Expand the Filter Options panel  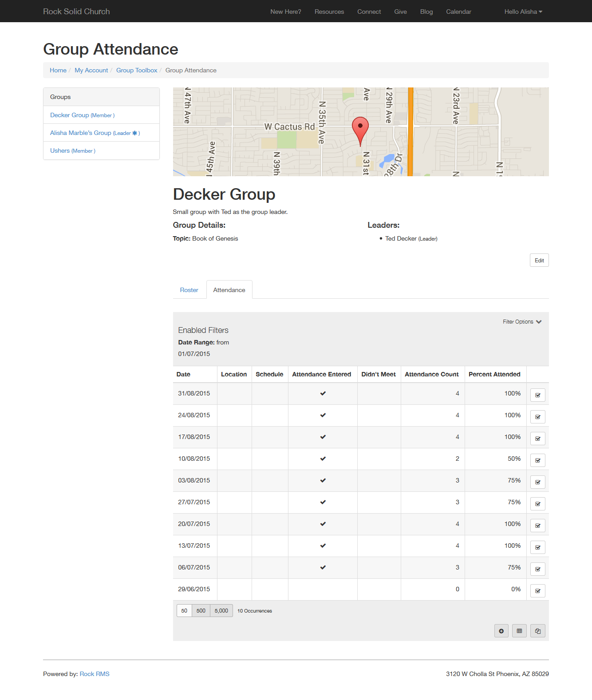522,322
